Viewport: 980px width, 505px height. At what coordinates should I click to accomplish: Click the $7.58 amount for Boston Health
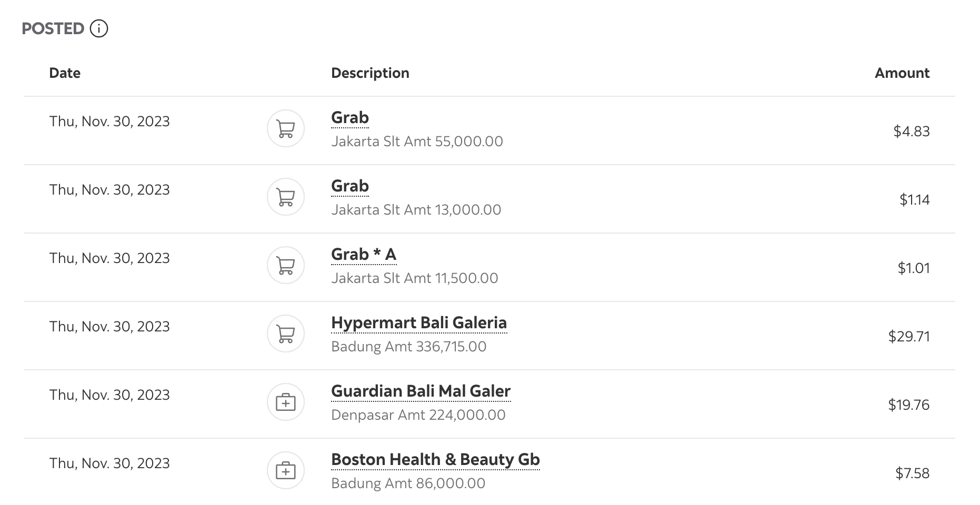coord(913,473)
